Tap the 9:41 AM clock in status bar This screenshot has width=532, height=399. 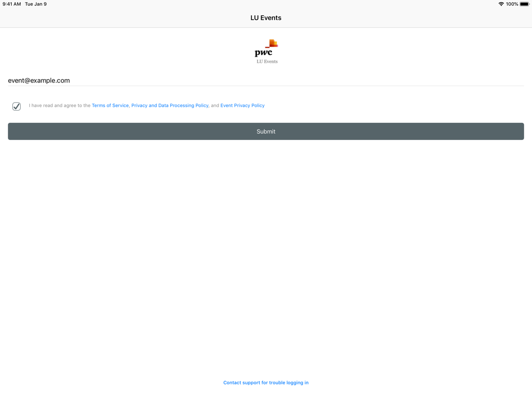pos(12,4)
